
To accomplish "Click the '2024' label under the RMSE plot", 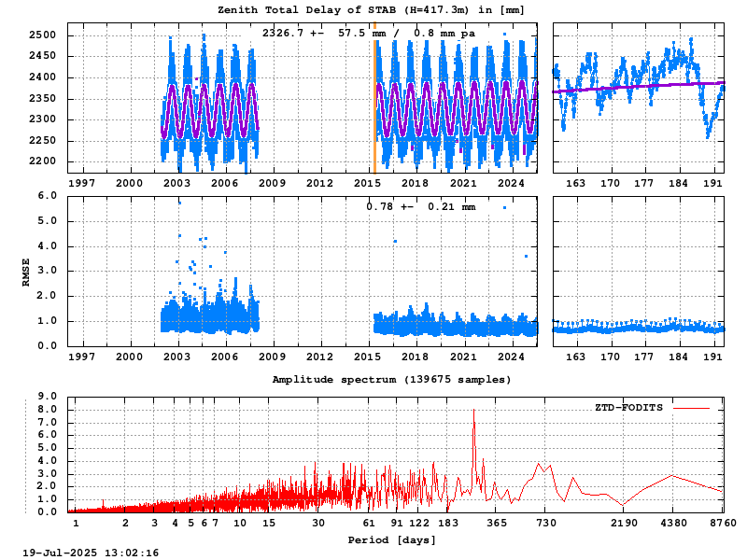I will coord(511,357).
